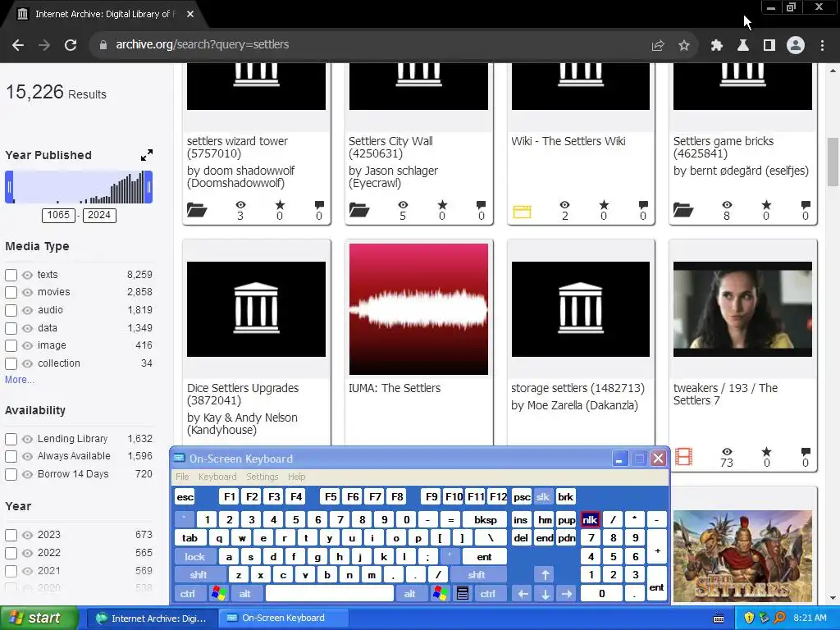This screenshot has height=630, width=840.
Task: Open the Windows Start menu
Action: tap(39, 618)
